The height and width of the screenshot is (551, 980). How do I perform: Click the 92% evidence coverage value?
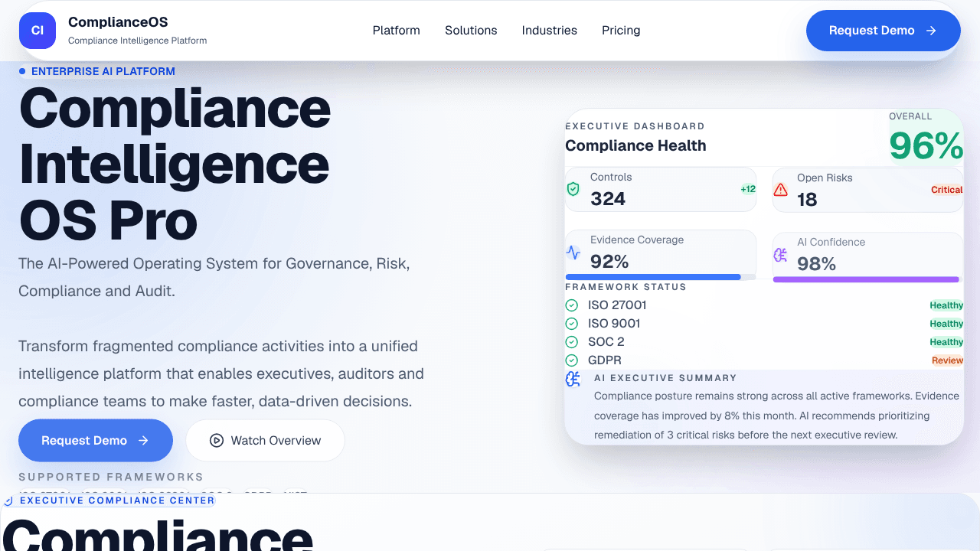pyautogui.click(x=609, y=262)
